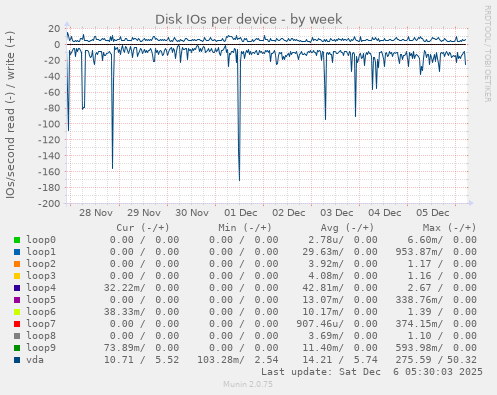Click the loop0 average value 2.78u
497x395 pixels.
(326, 240)
